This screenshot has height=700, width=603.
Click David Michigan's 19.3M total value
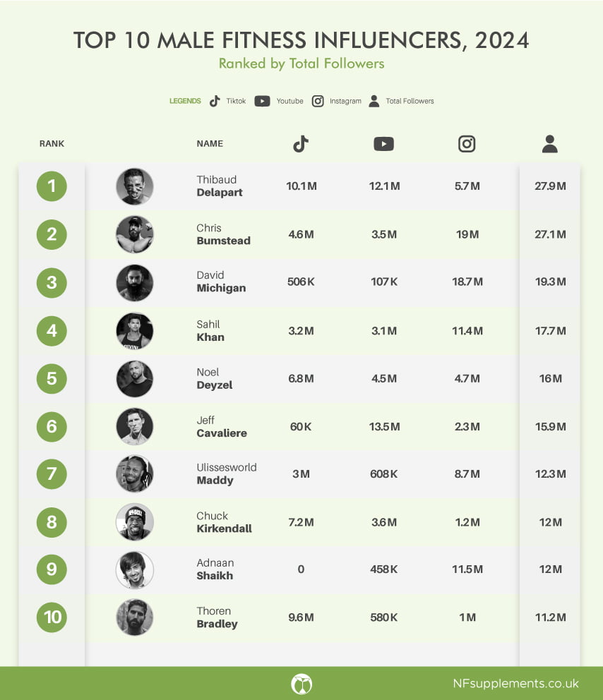tap(550, 282)
